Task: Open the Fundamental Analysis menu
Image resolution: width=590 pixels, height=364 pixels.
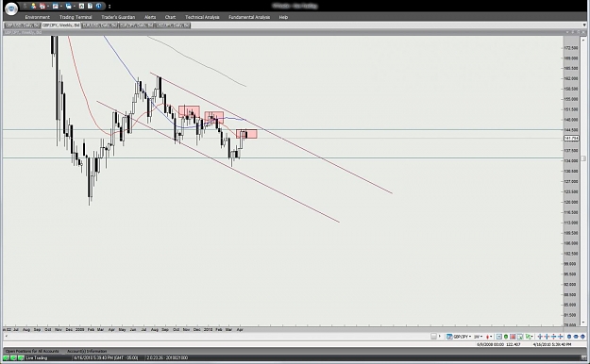Action: 249,17
